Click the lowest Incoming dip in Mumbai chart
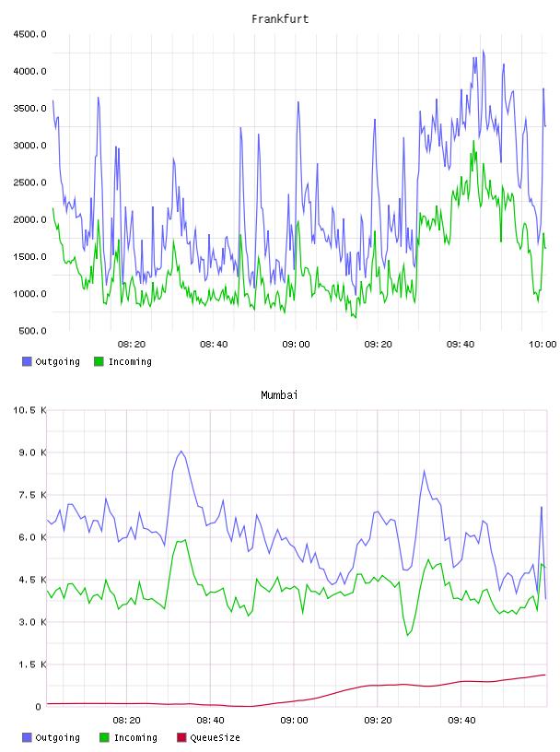Image resolution: width=560 pixels, height=752 pixels. pos(407,635)
